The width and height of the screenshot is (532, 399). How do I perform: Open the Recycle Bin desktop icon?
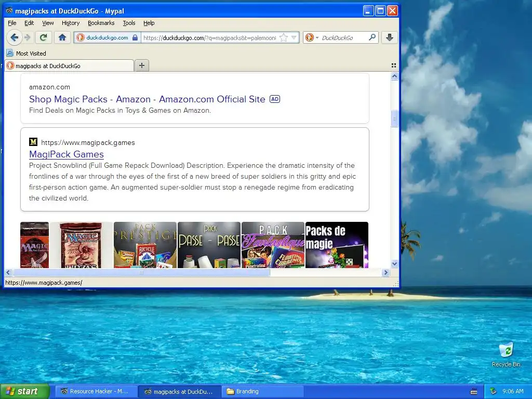pyautogui.click(x=506, y=354)
